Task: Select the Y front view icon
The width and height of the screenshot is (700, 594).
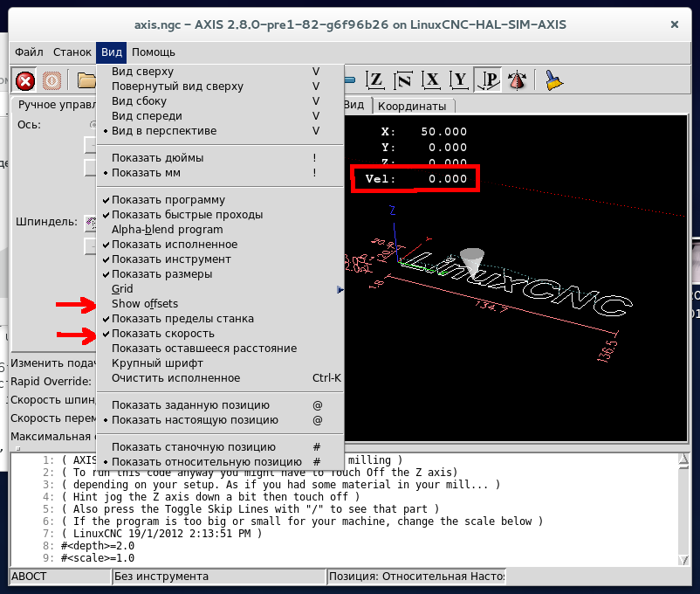Action: pyautogui.click(x=459, y=80)
